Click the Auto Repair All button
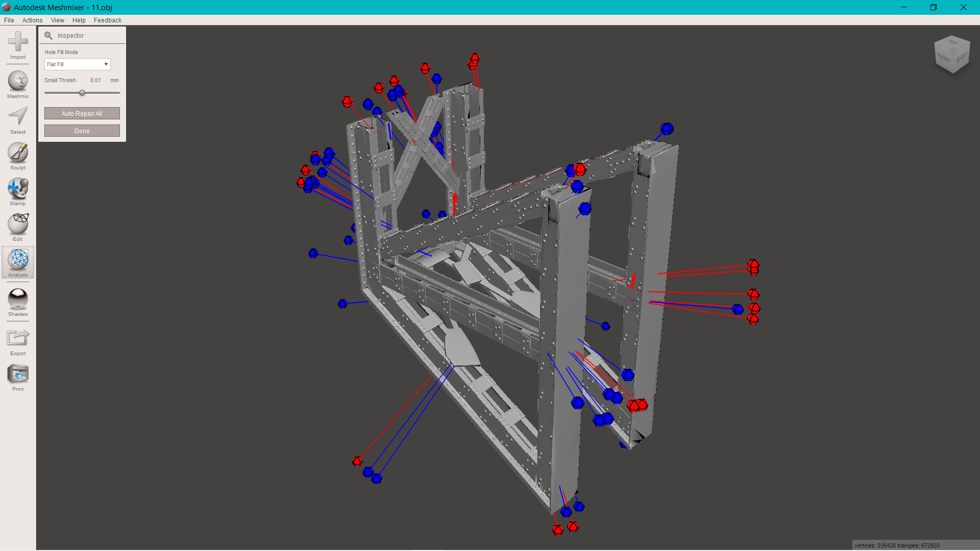This screenshot has height=551, width=980. pyautogui.click(x=82, y=113)
